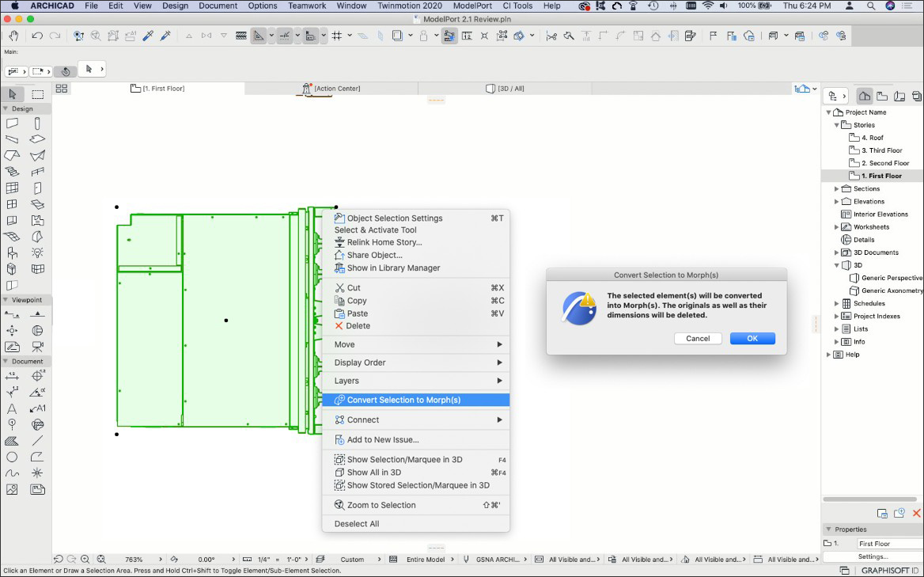Open the grid snap options dropdown arrow
This screenshot has height=577, width=924.
coord(350,36)
